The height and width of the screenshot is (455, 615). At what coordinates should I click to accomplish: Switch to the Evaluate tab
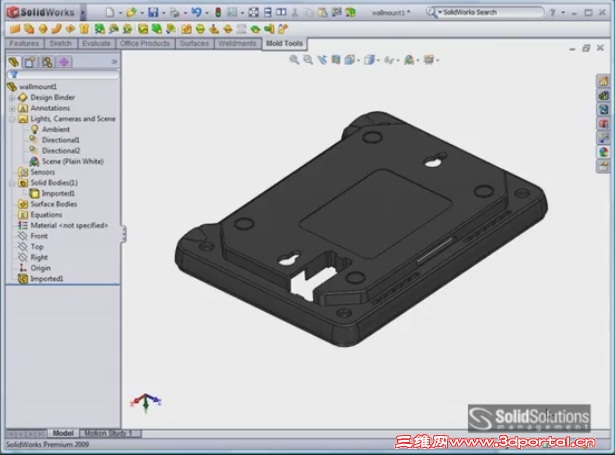tap(96, 44)
